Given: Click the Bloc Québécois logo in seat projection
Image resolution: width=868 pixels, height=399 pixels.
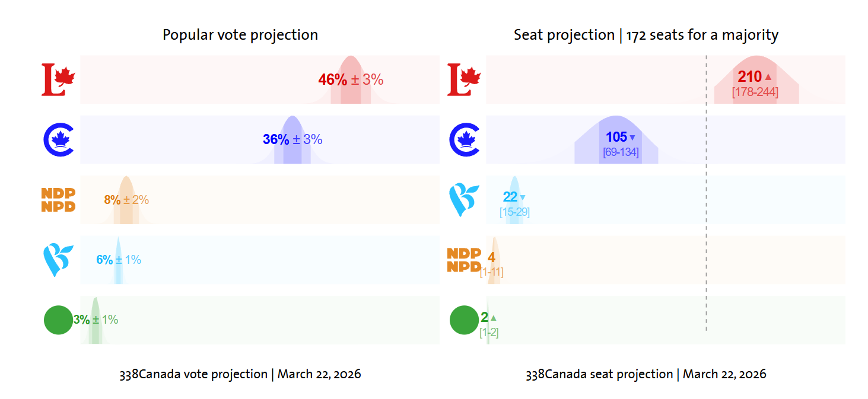Looking at the screenshot, I should point(464,200).
